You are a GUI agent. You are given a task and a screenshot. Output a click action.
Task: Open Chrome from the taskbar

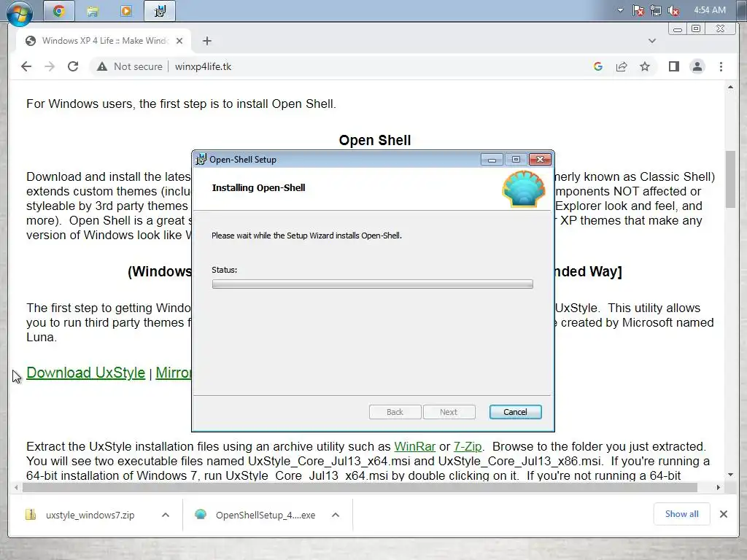click(x=59, y=11)
